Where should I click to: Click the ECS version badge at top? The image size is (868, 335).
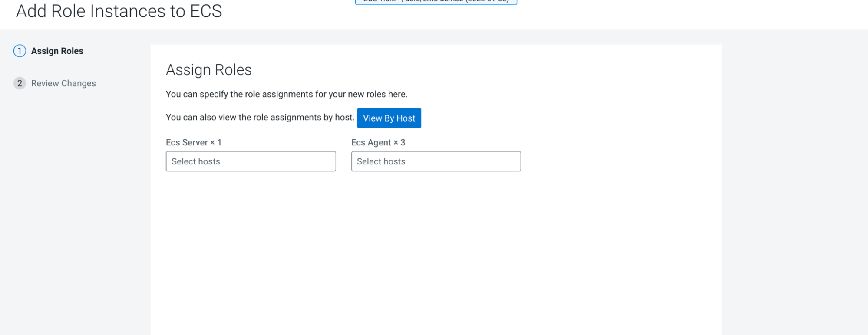click(436, 2)
